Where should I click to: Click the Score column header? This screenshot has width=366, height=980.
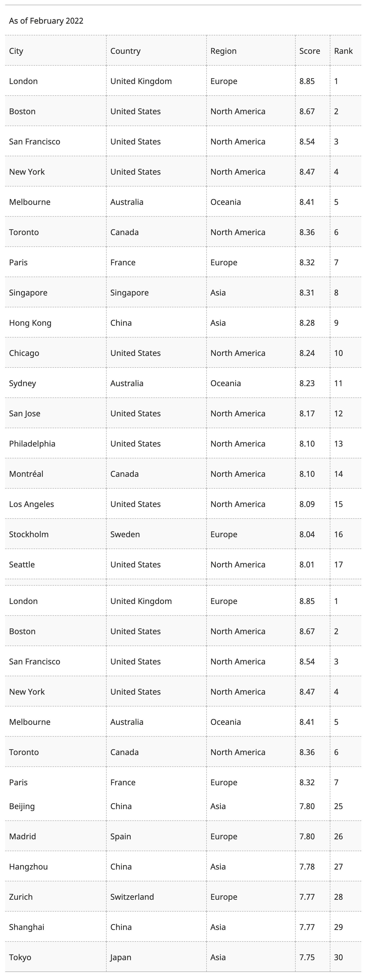point(309,51)
